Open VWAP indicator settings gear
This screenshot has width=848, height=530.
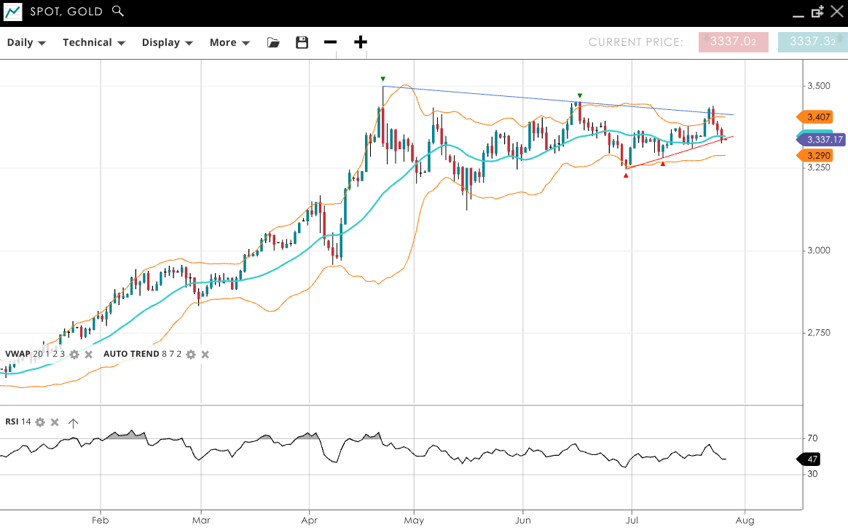[74, 354]
